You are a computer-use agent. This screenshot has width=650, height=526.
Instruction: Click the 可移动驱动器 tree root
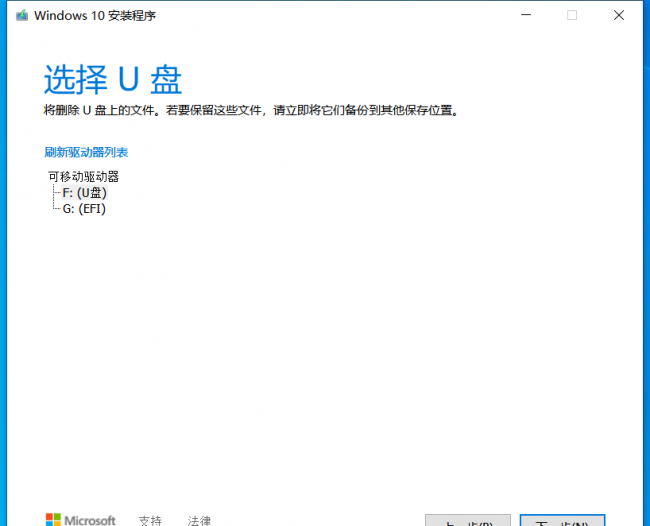84,177
